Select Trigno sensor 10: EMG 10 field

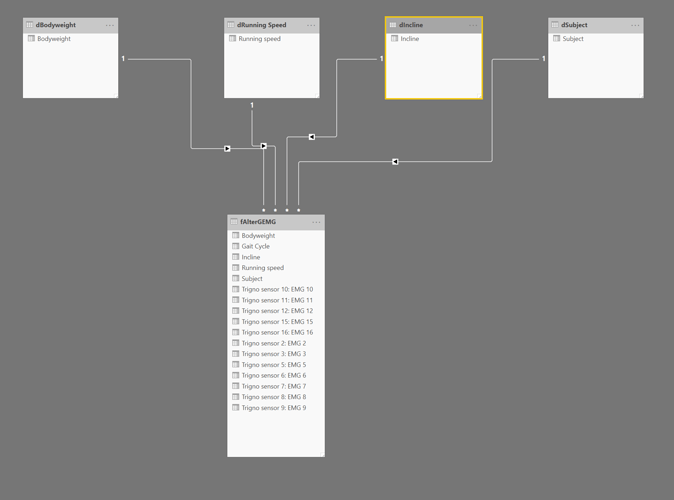pos(276,289)
